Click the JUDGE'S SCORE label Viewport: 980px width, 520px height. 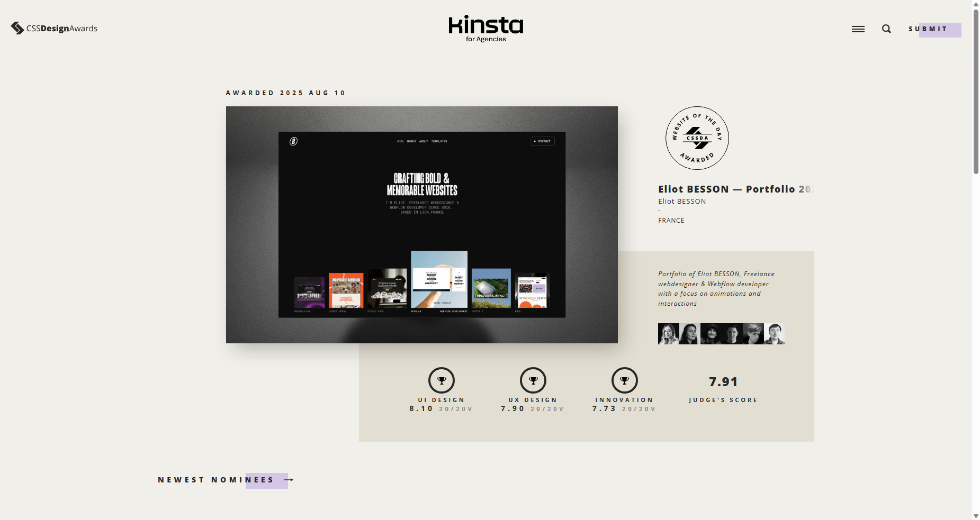[723, 400]
